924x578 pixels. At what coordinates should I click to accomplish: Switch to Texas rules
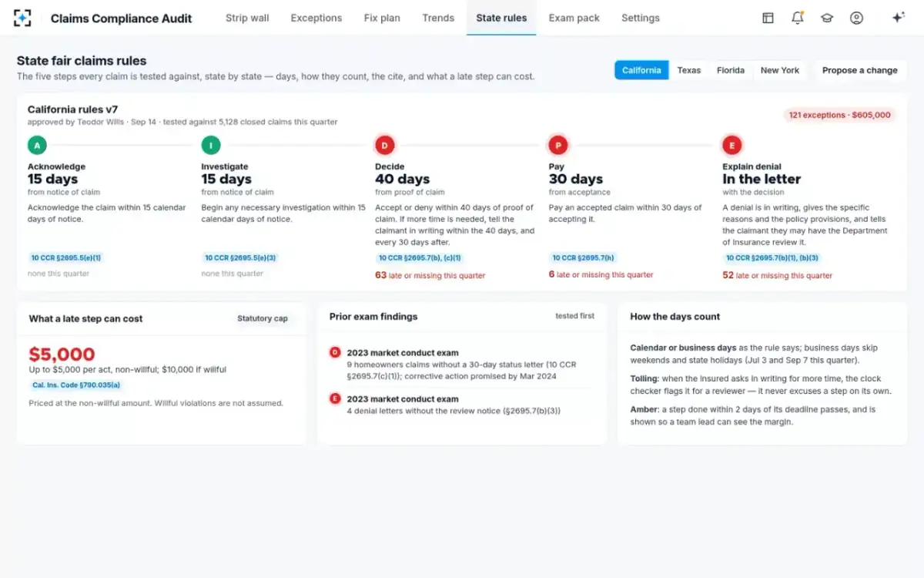coord(689,70)
